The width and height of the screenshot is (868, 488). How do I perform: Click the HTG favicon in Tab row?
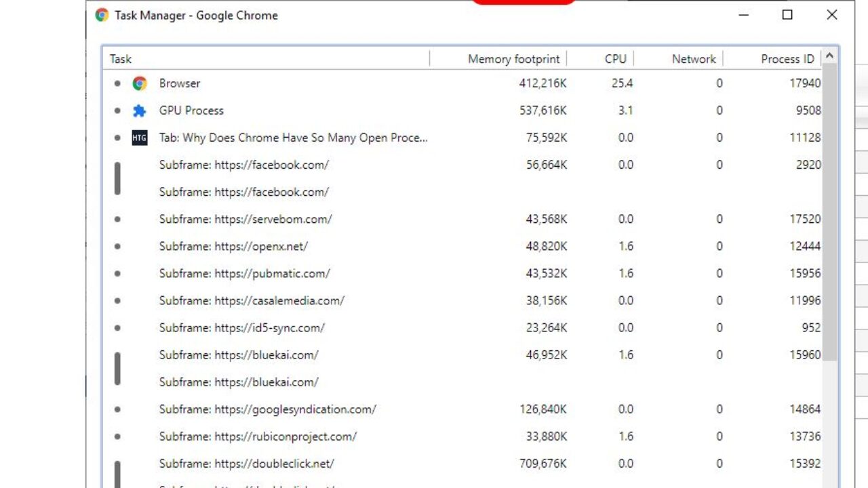pyautogui.click(x=140, y=138)
